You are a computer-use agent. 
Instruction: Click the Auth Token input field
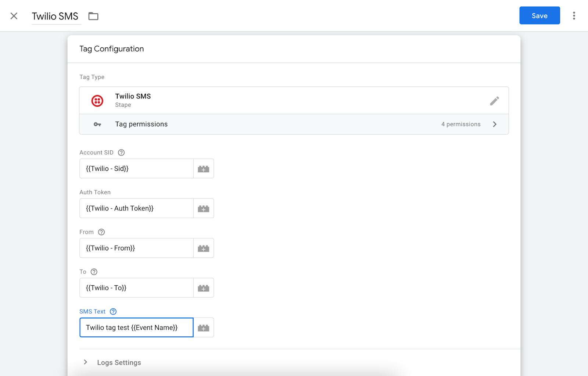(136, 208)
